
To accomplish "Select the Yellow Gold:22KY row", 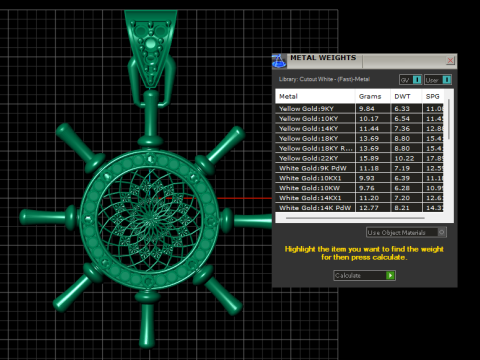I will [x=359, y=158].
